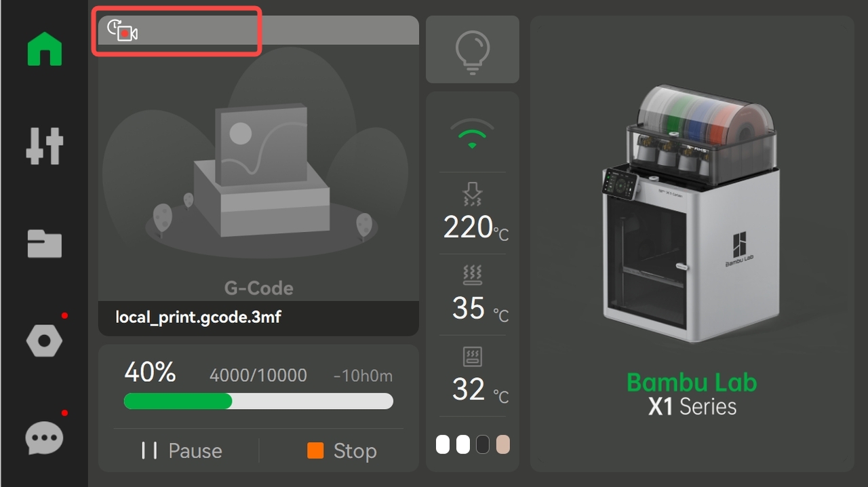Viewport: 868px width, 487px height.
Task: Select the beige AMS filament slot
Action: coord(502,445)
